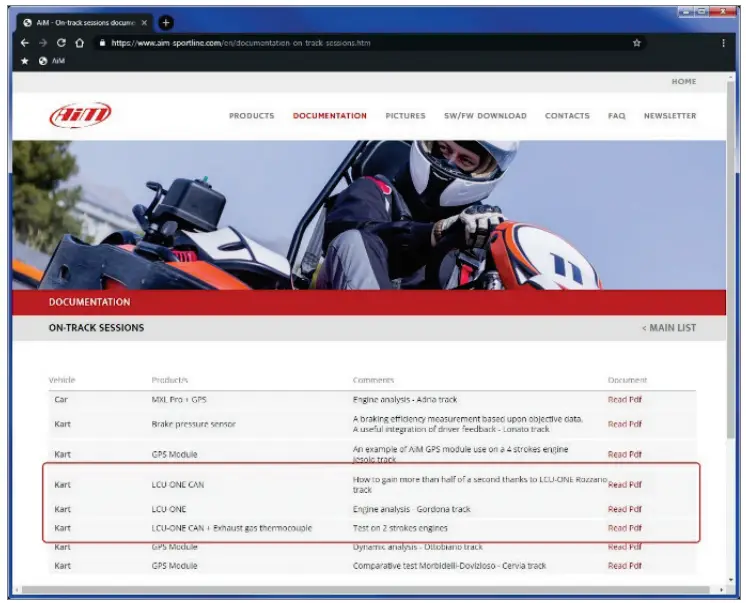Screen dimensions: 746x603
Task: Go to browser home page icon
Action: [79, 43]
